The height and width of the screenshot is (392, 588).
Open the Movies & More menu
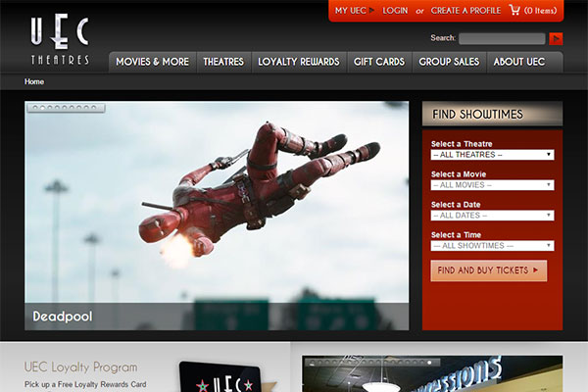tap(152, 62)
